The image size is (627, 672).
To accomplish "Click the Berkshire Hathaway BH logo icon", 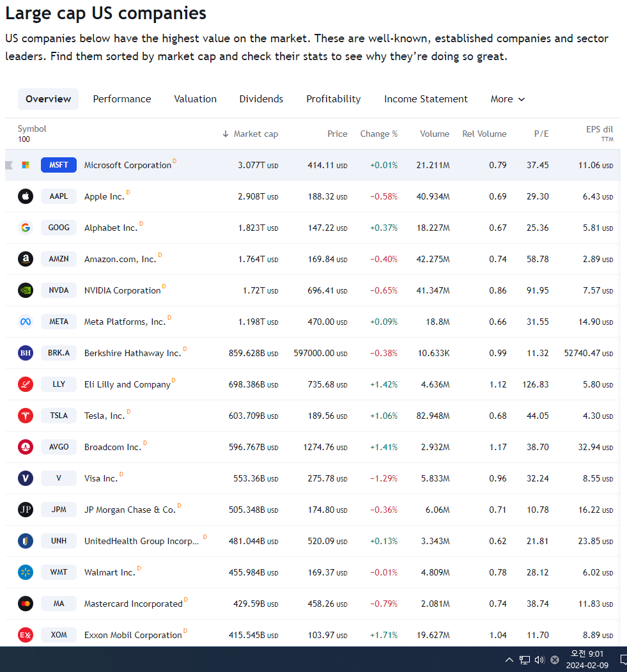I will tap(26, 353).
